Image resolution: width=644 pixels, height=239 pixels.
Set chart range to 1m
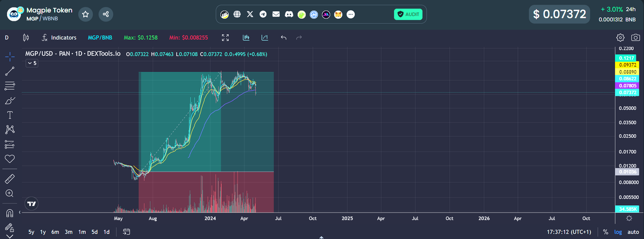pyautogui.click(x=82, y=232)
